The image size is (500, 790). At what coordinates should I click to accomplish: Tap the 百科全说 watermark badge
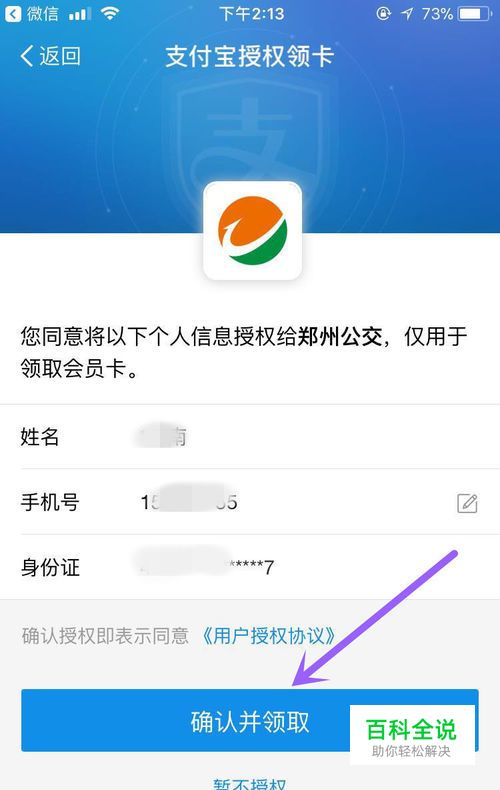[x=412, y=735]
